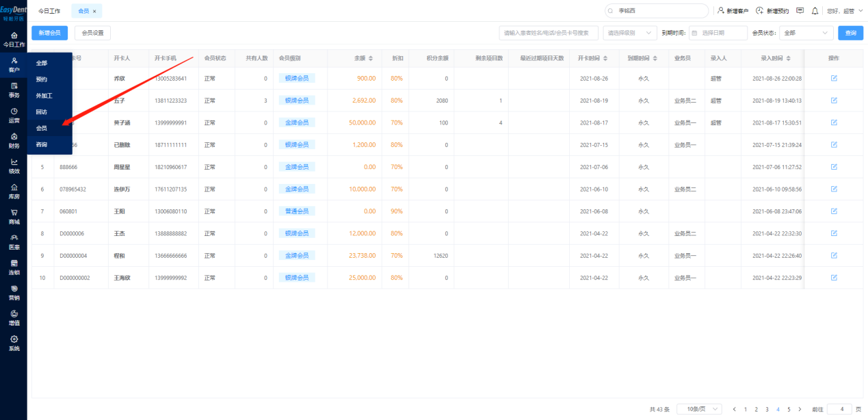Screen dimensions: 868x420
Task: Open the 10条/页 page size dropdown
Action: click(699, 409)
